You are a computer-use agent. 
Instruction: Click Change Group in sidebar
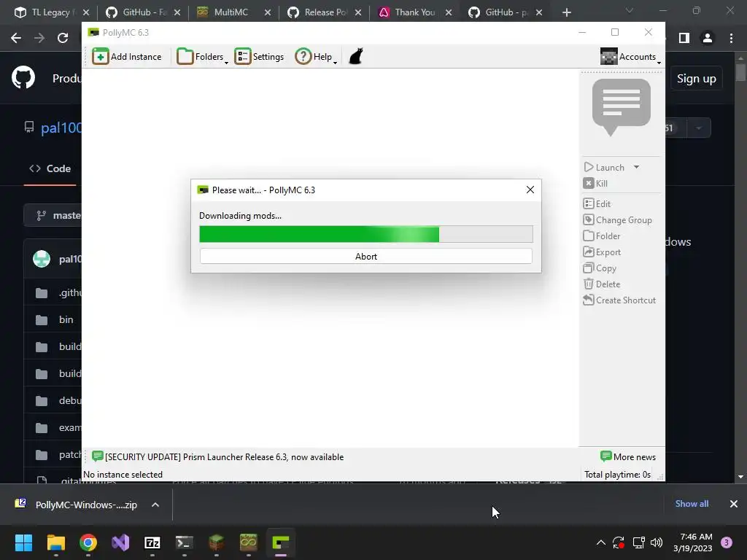[x=617, y=220]
